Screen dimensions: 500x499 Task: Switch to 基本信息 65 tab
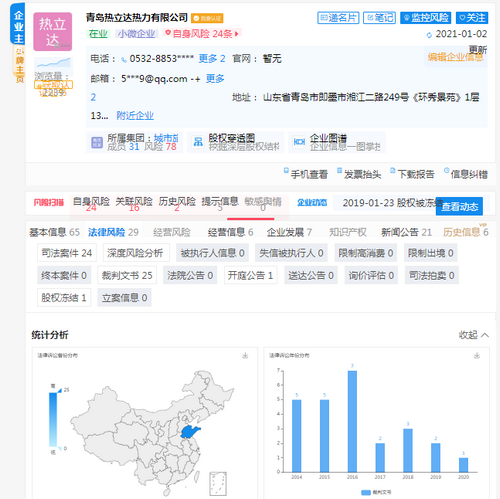click(54, 232)
